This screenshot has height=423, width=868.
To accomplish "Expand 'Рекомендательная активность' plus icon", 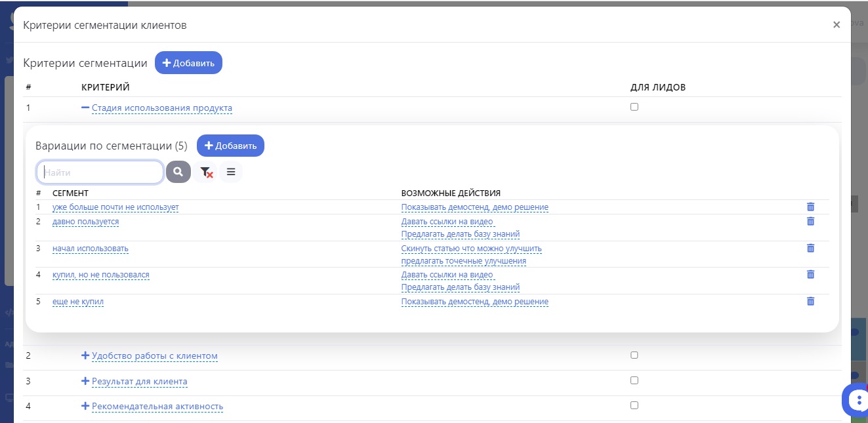I will (x=85, y=406).
